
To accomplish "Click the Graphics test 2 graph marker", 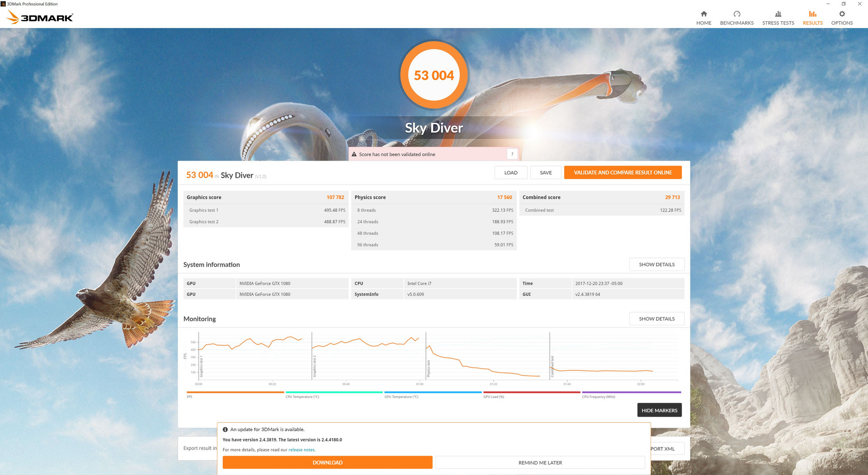I will pos(315,366).
